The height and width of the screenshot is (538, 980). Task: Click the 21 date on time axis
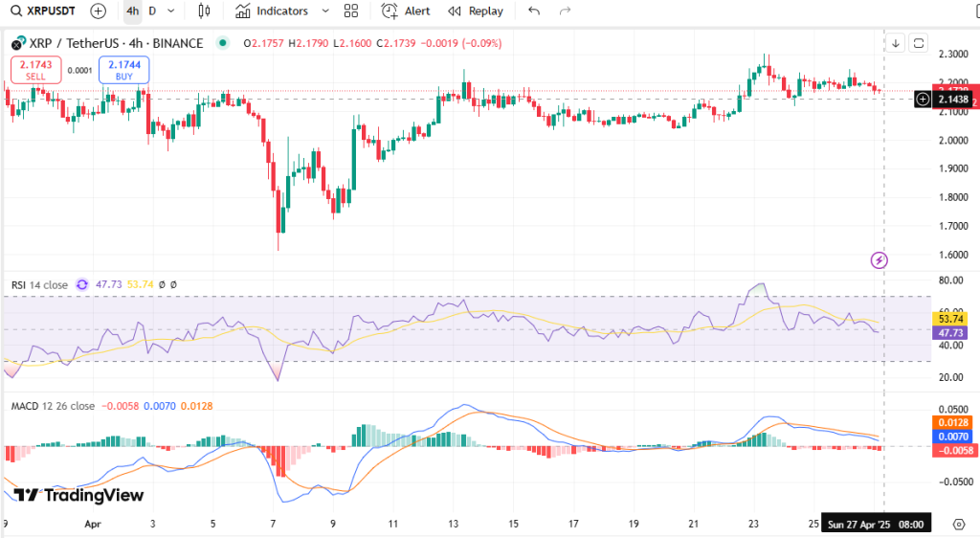coord(693,524)
